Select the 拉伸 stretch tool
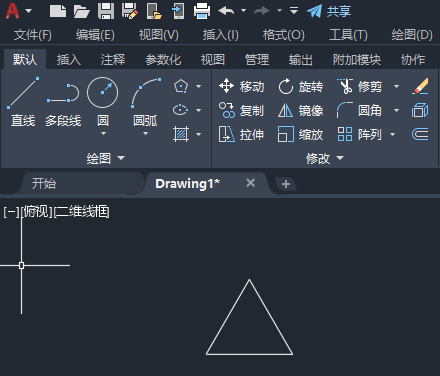The width and height of the screenshot is (440, 376). pos(242,135)
